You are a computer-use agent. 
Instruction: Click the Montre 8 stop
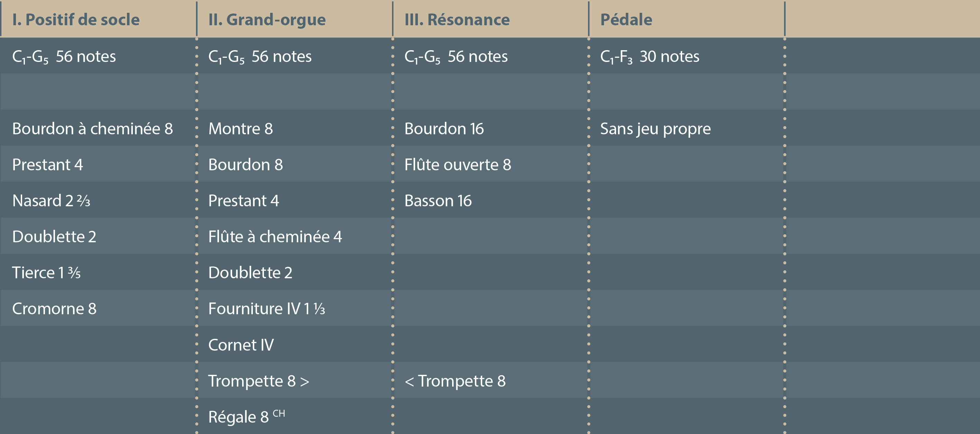240,129
